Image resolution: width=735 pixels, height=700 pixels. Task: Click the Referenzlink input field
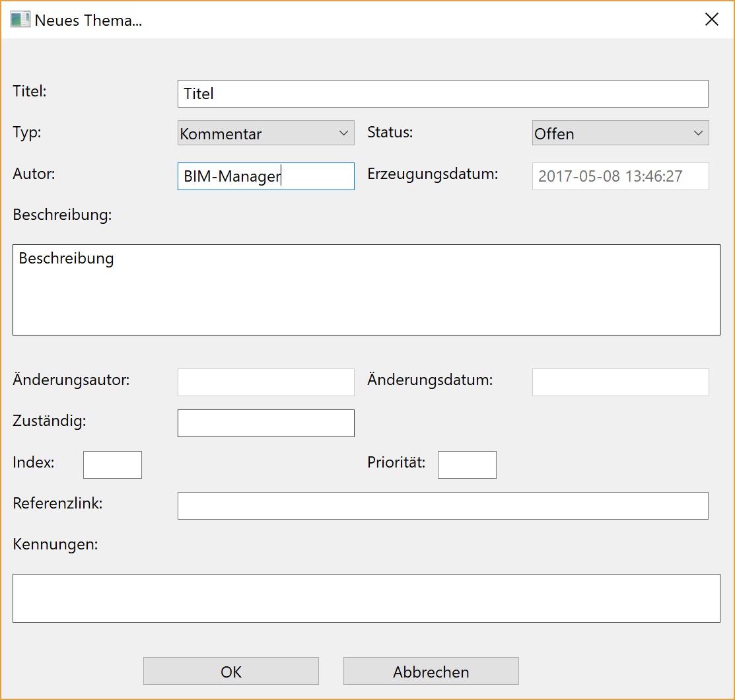442,505
